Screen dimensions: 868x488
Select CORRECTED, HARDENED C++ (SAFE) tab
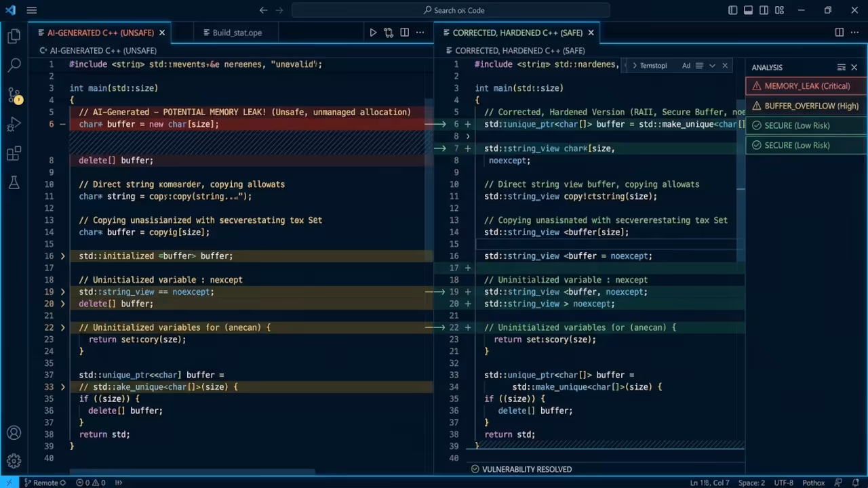pos(516,33)
